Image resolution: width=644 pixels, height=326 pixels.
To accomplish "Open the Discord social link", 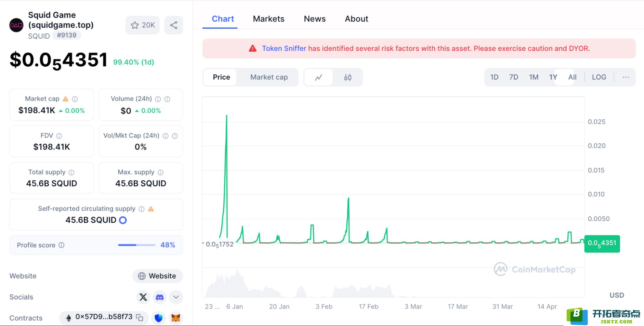I will [x=159, y=297].
